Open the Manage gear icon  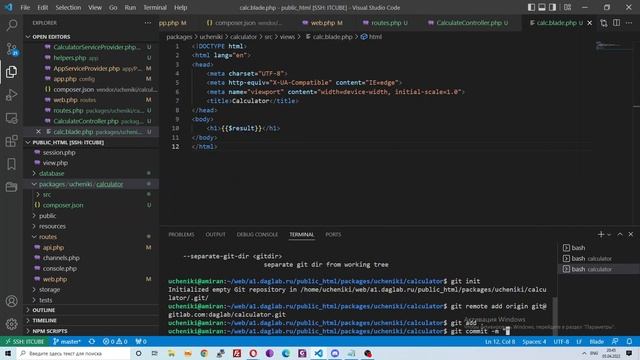pos(11,324)
